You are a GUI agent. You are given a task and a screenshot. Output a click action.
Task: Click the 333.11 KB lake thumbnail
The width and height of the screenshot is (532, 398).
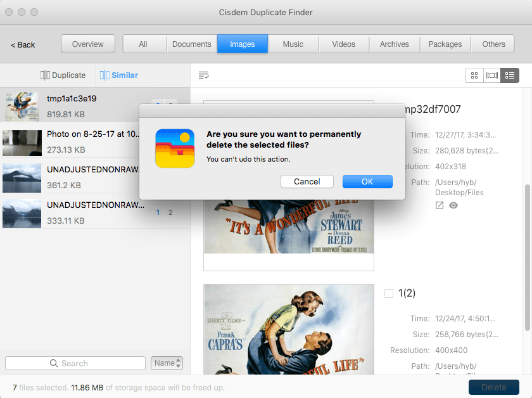coord(22,214)
